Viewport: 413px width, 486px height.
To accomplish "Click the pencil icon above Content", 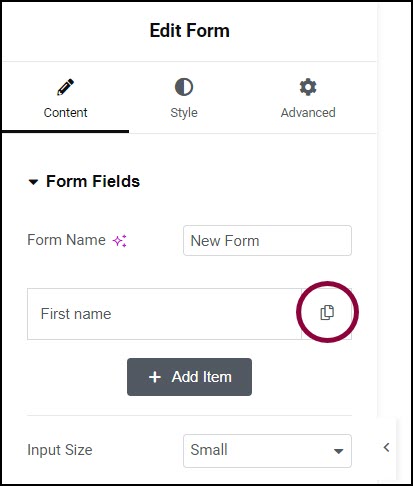I will (x=65, y=87).
